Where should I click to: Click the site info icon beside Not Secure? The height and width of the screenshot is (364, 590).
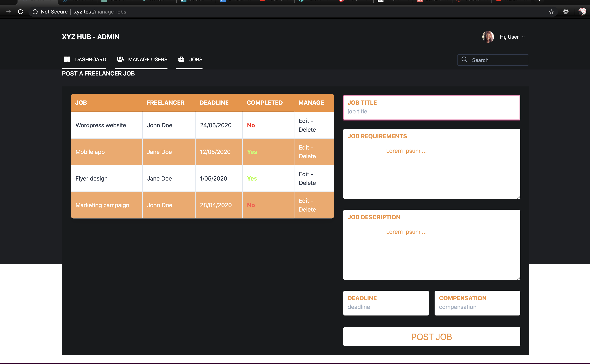35,11
